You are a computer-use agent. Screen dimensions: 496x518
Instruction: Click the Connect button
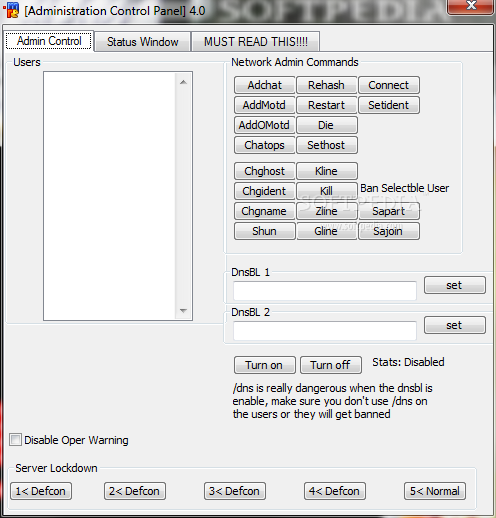click(x=389, y=85)
